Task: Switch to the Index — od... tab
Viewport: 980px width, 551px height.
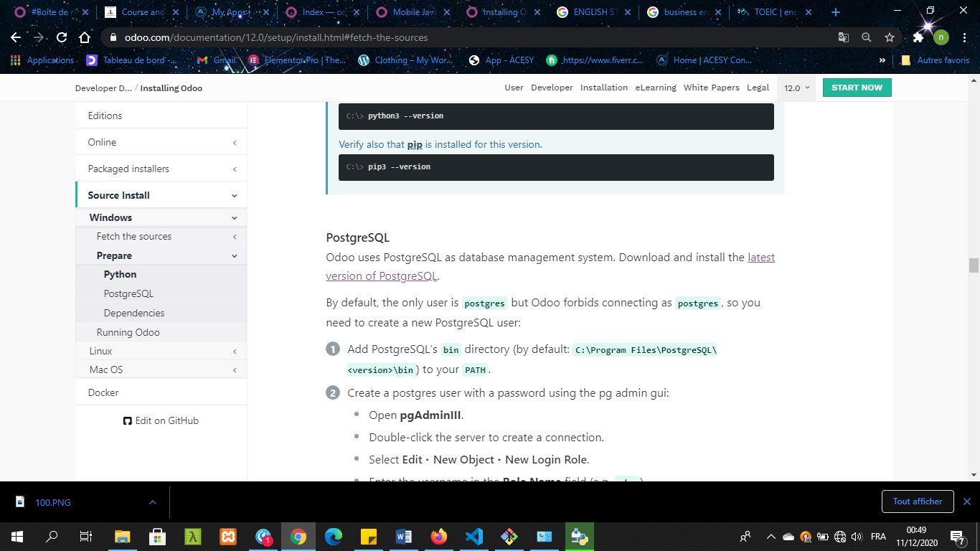Action: pos(322,12)
